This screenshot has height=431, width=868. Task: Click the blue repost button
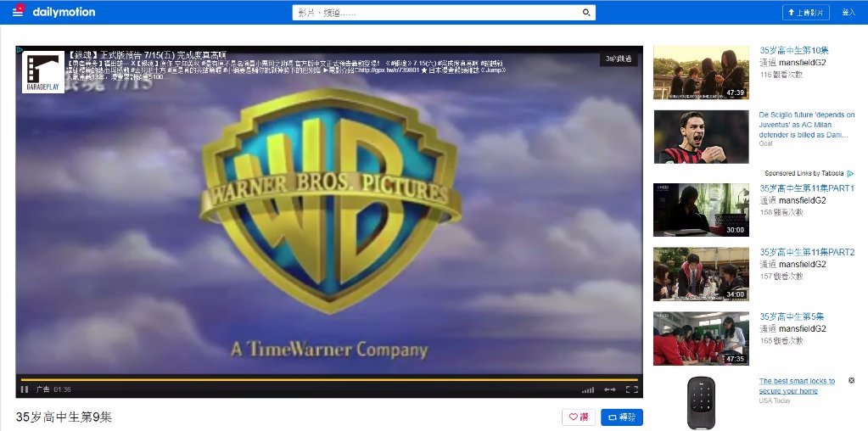point(622,417)
